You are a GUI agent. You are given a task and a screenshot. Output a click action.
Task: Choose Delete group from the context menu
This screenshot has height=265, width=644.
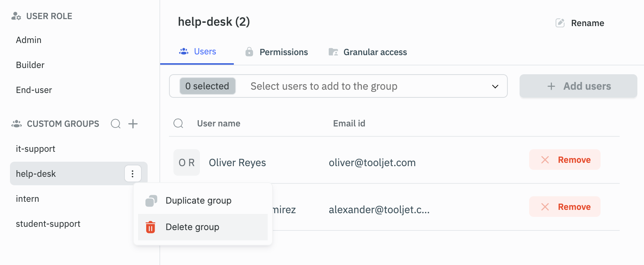192,227
